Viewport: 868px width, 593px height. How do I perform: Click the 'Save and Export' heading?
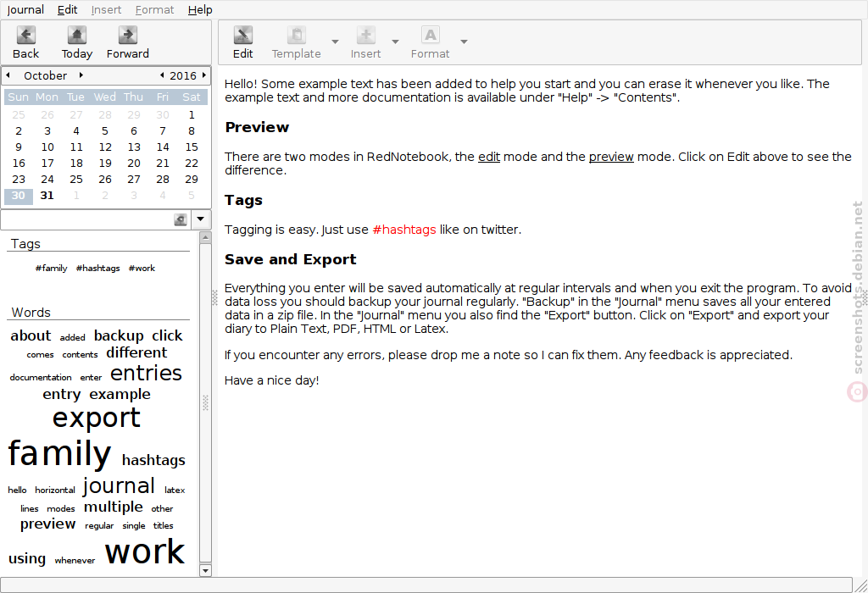[x=290, y=259]
